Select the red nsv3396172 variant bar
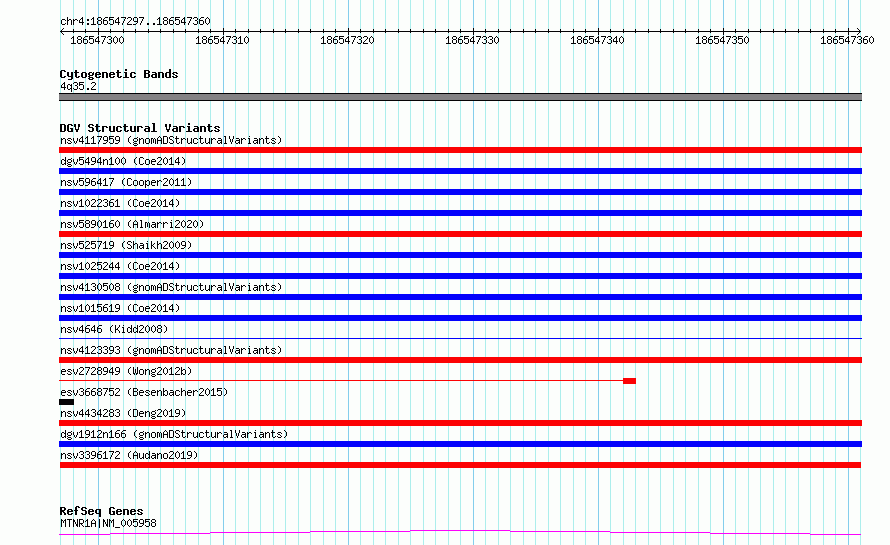The image size is (890, 545). point(460,465)
